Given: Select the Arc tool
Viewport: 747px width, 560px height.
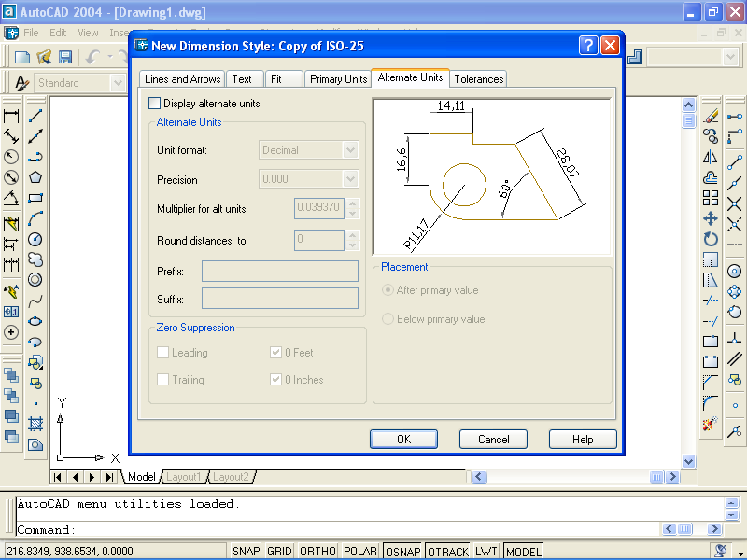Looking at the screenshot, I should (35, 218).
